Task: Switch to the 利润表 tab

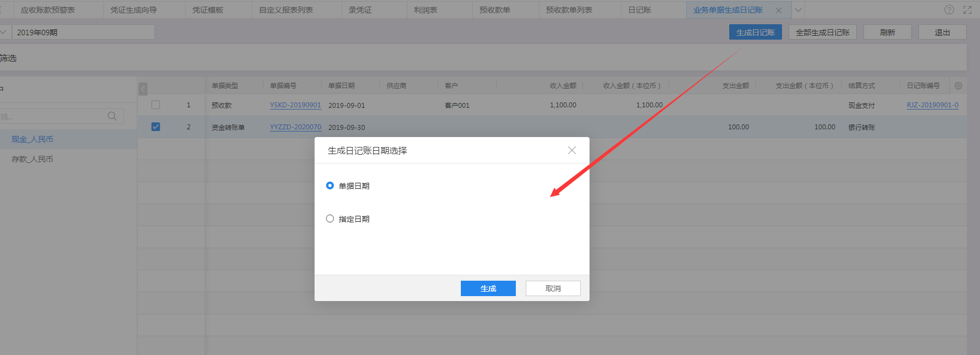Action: coord(426,10)
